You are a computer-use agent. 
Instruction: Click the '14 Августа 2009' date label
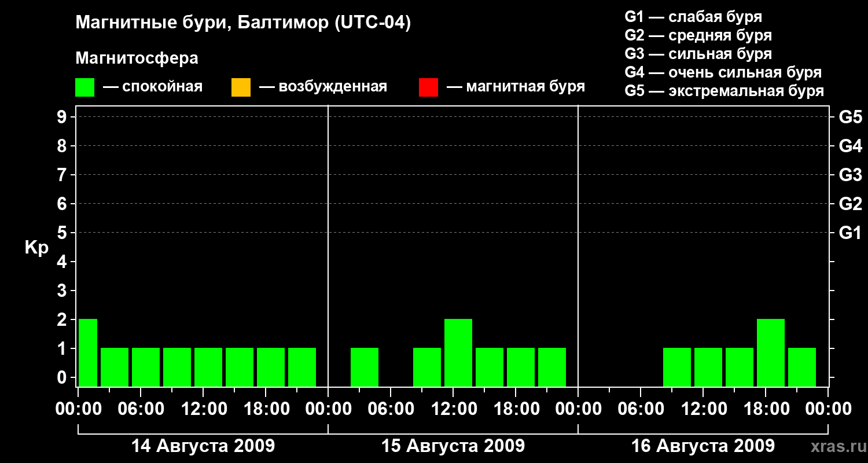(203, 446)
